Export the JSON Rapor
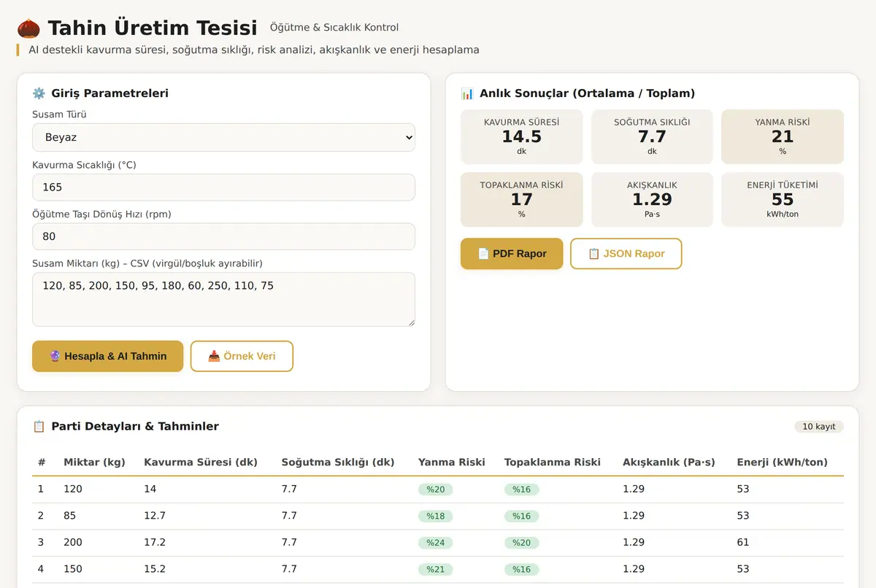Screen dimensions: 876x588 tap(626, 254)
